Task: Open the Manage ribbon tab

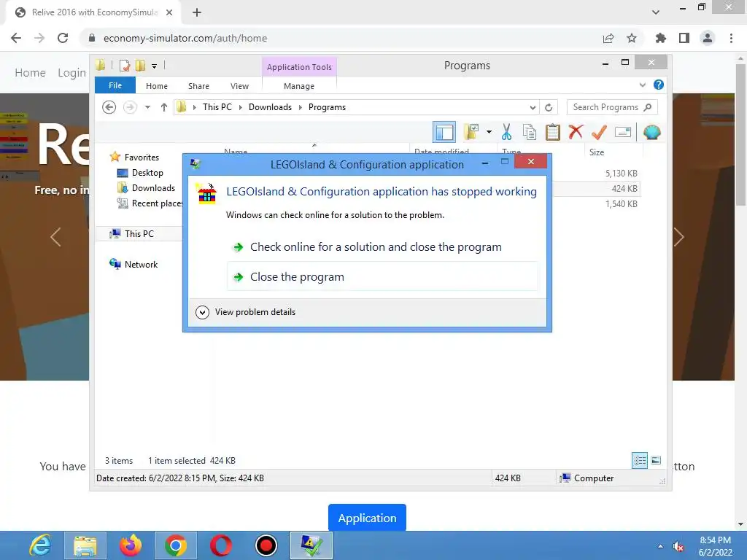Action: pyautogui.click(x=298, y=86)
